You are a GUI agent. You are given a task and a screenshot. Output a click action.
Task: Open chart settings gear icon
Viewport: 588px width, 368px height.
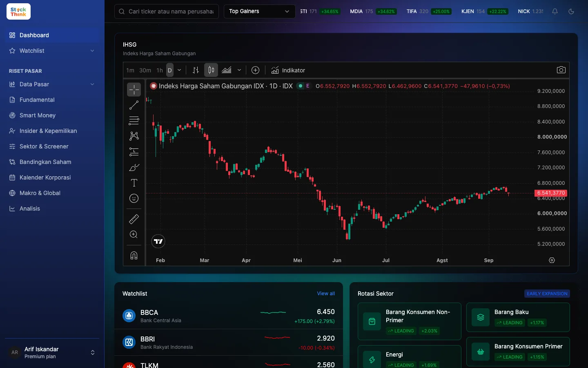(x=552, y=260)
